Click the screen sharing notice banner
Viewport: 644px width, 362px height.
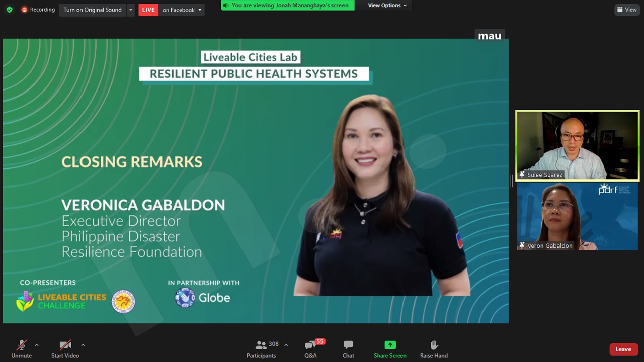pos(288,5)
